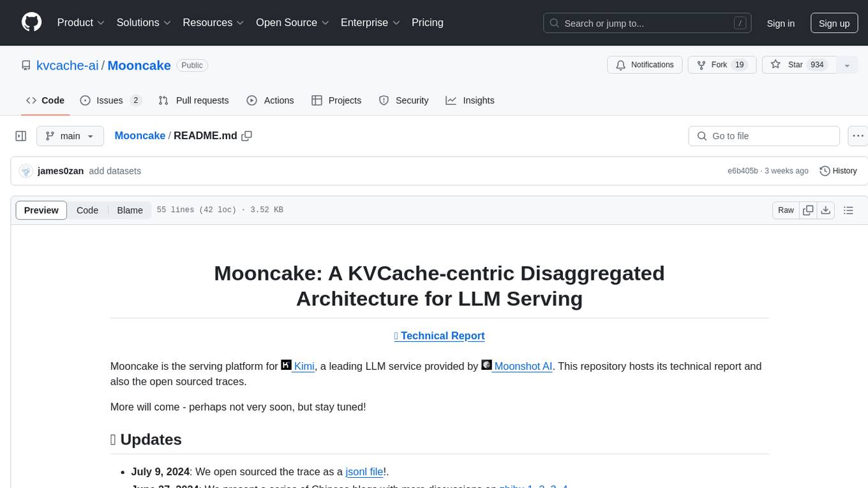Select the Preview view

(x=41, y=210)
